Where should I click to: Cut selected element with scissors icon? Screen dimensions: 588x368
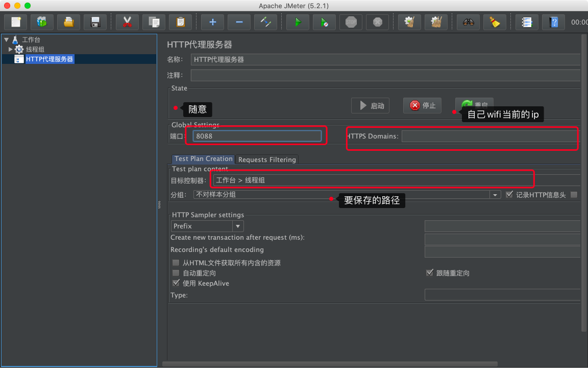[x=127, y=22]
